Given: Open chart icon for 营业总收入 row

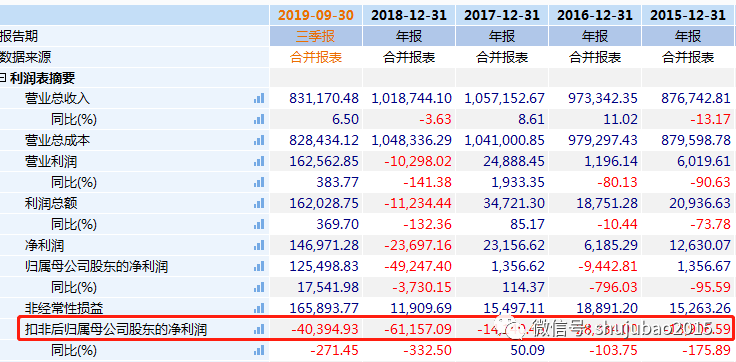Looking at the screenshot, I should 259,99.
